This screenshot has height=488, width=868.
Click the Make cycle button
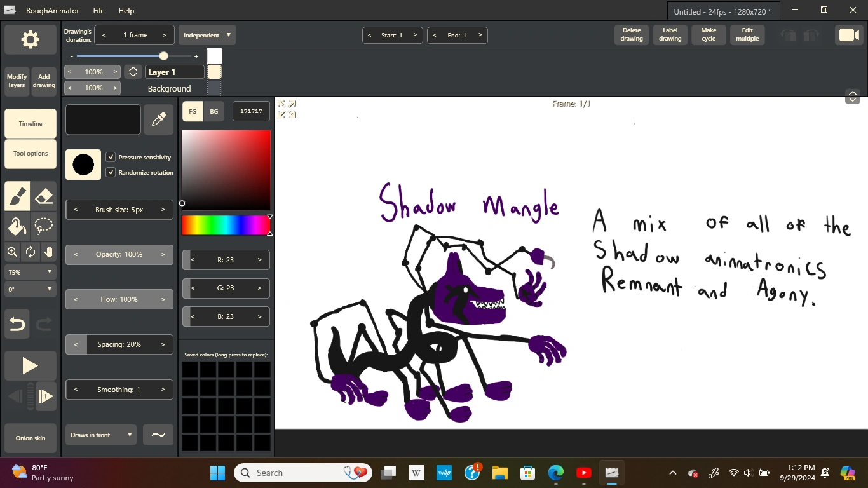click(x=708, y=35)
